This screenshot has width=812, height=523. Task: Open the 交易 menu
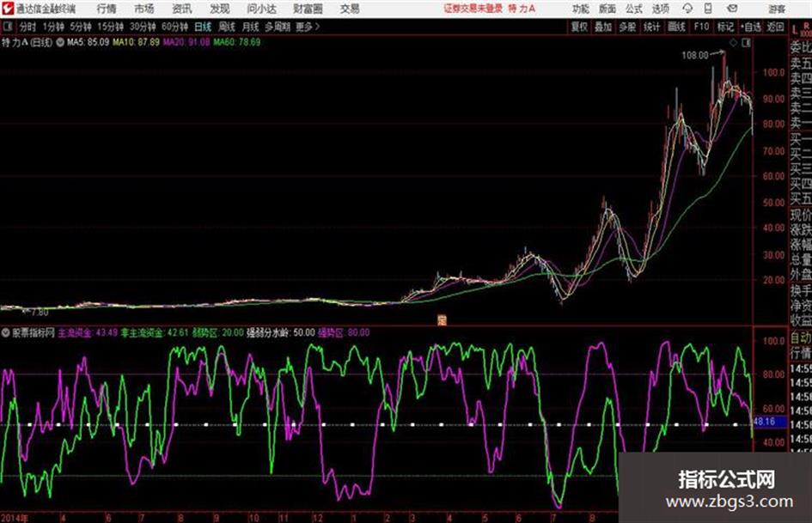click(350, 9)
